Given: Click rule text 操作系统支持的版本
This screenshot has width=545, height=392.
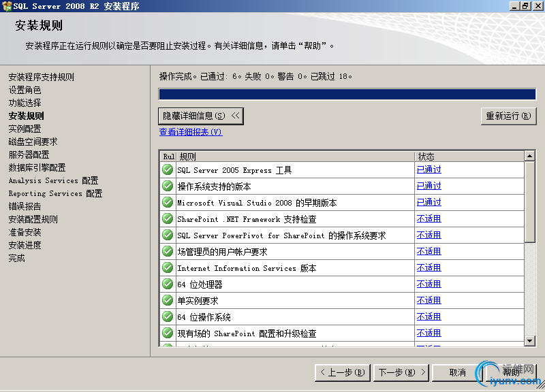Looking at the screenshot, I should [x=214, y=186].
